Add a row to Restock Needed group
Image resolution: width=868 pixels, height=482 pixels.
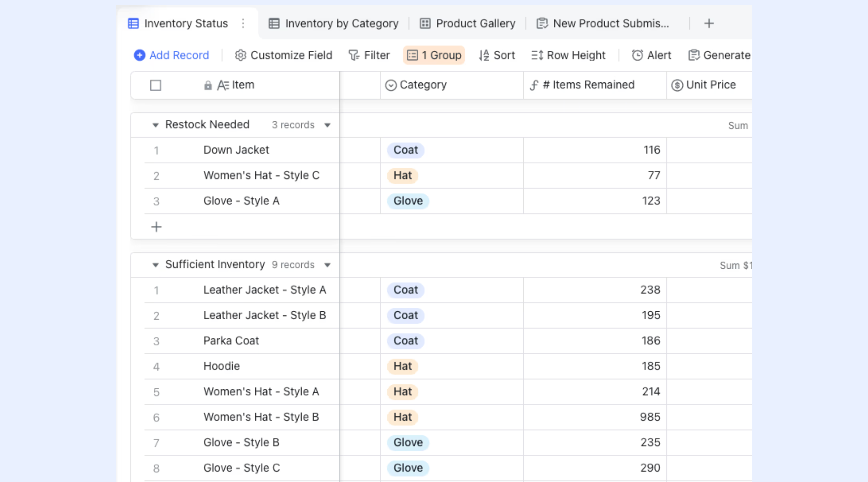[x=156, y=227]
